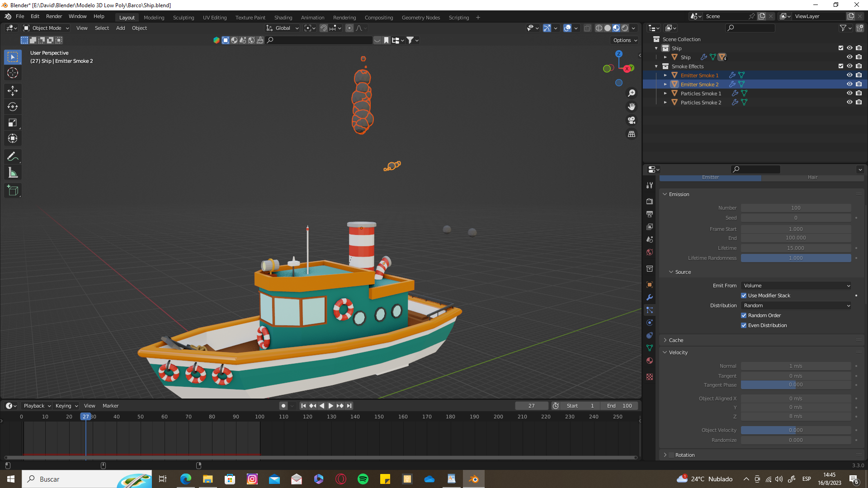Viewport: 868px width, 488px height.
Task: Open the Modifiers wrench properties tab
Action: [x=650, y=297]
